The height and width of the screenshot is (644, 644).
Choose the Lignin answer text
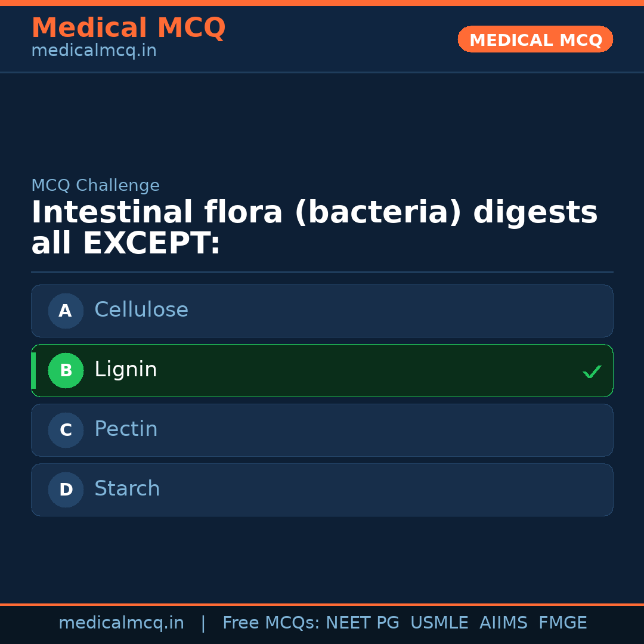pyautogui.click(x=126, y=370)
